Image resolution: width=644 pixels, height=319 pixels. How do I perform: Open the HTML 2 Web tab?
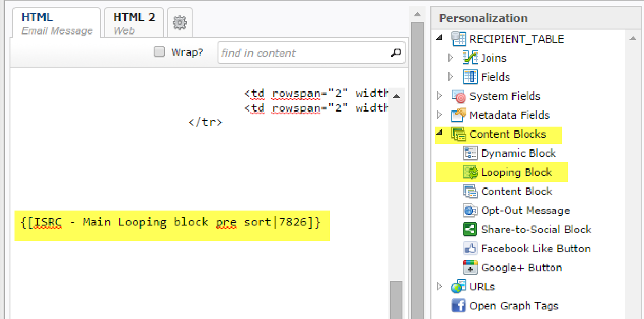click(x=134, y=24)
